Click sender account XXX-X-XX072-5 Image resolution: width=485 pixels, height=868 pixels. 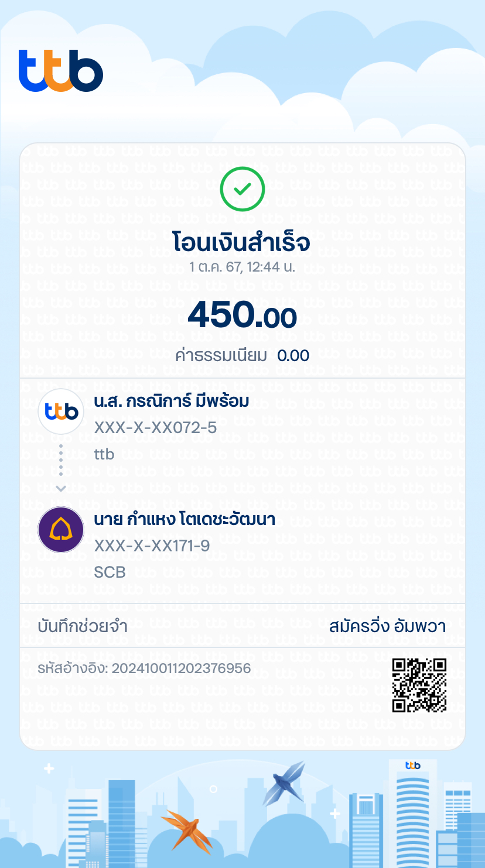[x=155, y=428]
